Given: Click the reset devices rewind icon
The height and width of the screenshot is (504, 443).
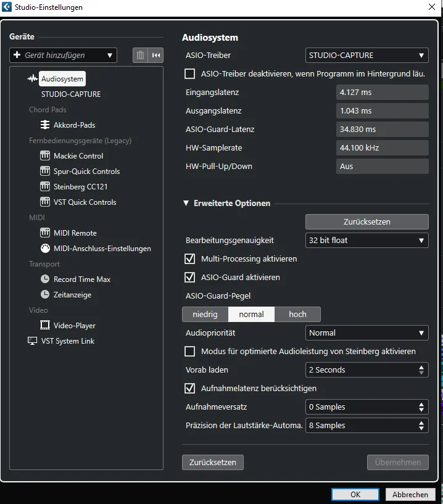Looking at the screenshot, I should click(156, 56).
